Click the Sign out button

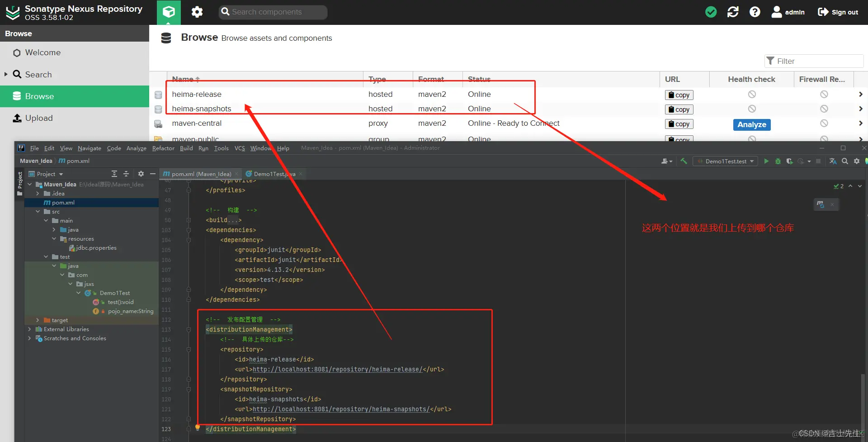click(838, 12)
